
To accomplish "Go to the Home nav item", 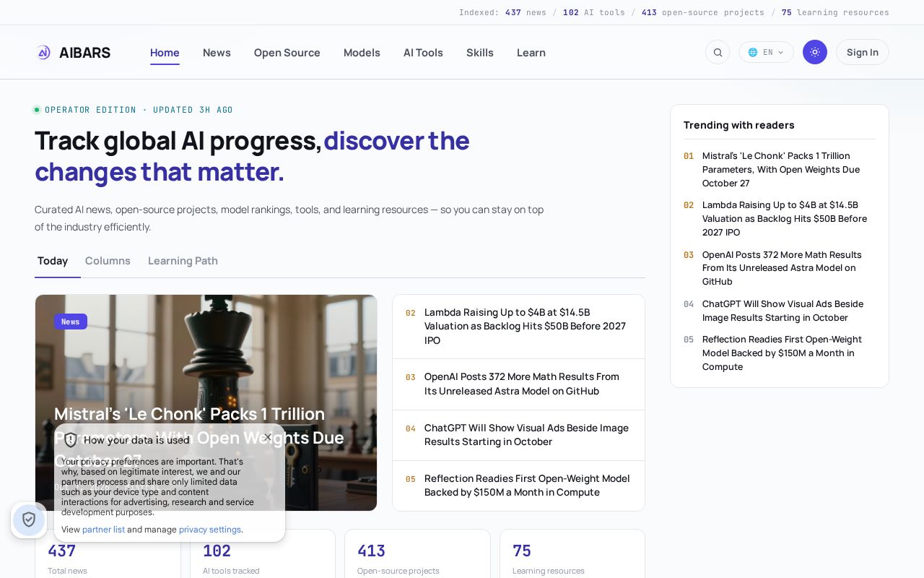I will [x=165, y=53].
